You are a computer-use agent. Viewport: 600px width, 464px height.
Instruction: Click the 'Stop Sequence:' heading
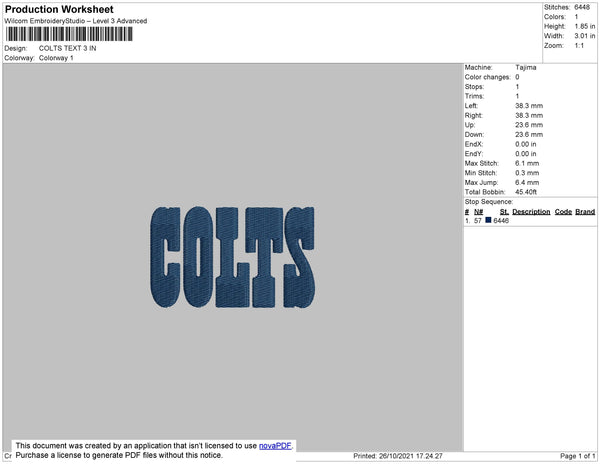[489, 202]
